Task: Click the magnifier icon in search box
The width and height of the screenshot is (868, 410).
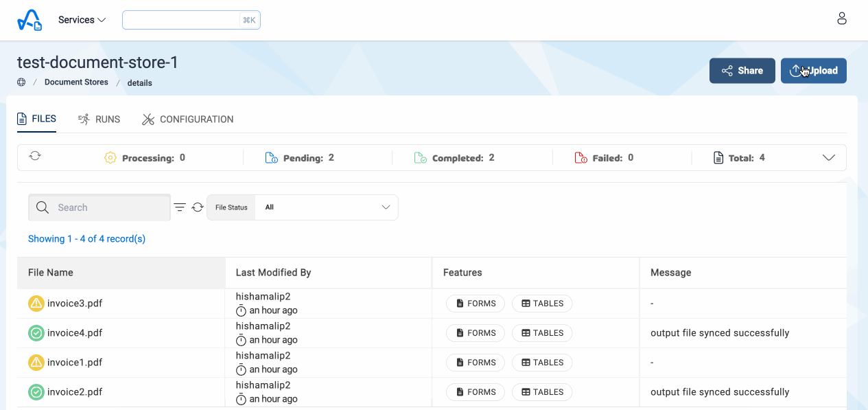Action: tap(43, 207)
